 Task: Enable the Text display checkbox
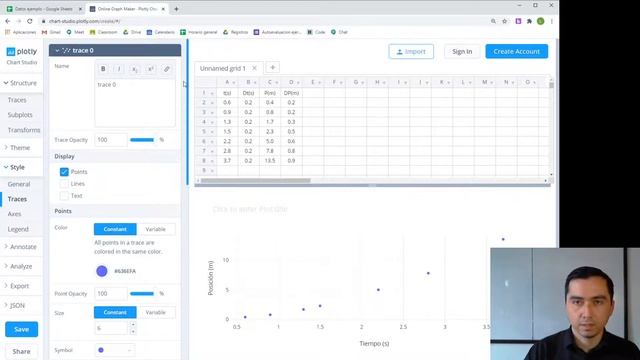tap(64, 196)
